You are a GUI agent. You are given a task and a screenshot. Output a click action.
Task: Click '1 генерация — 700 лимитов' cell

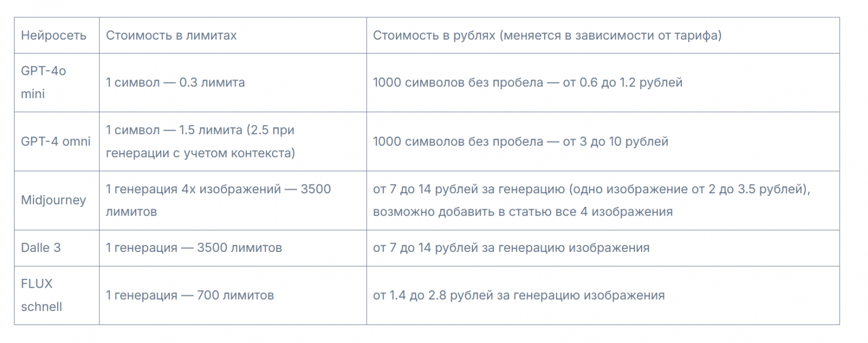click(189, 295)
